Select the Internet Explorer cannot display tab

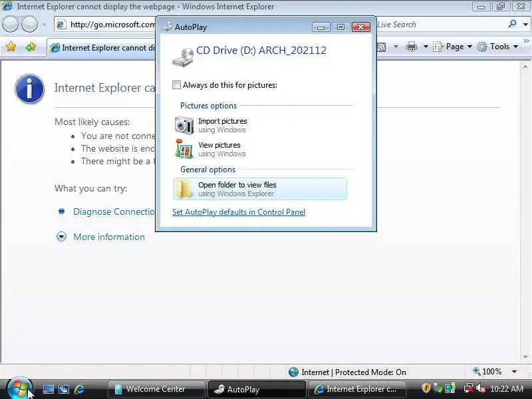point(101,47)
